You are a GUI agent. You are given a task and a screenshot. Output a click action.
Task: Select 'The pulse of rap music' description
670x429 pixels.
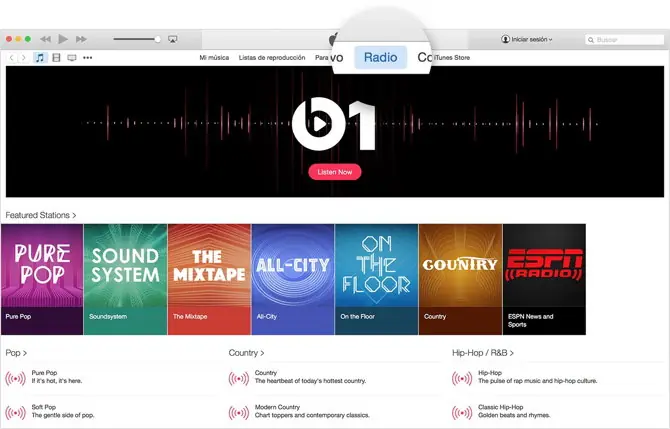pyautogui.click(x=538, y=381)
